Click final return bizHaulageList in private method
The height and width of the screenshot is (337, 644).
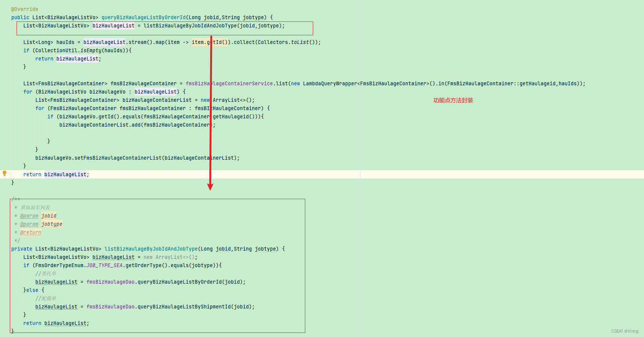pyautogui.click(x=56, y=323)
